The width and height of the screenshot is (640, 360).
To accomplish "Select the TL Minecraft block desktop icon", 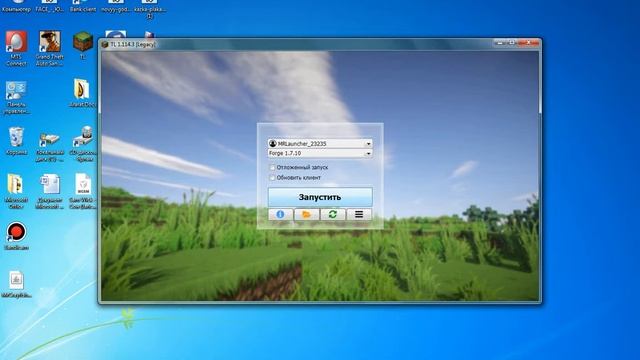I will [x=83, y=46].
